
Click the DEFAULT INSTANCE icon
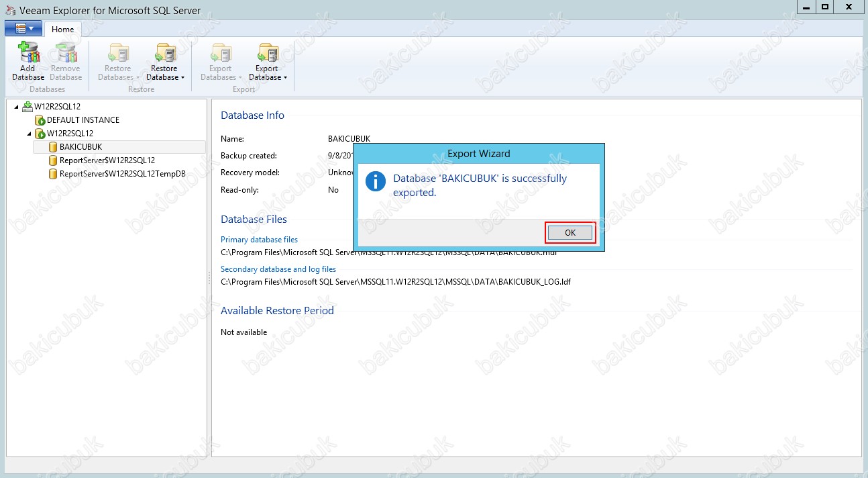tap(40, 120)
